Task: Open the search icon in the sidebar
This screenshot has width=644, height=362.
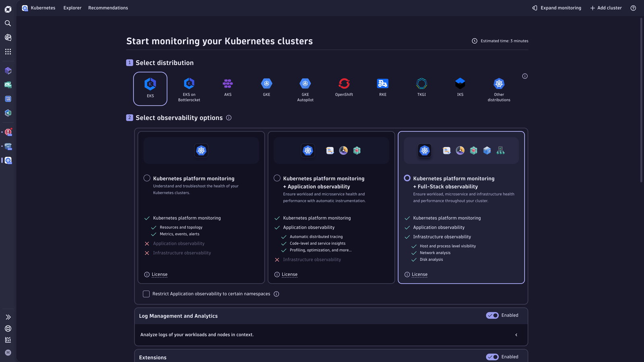Action: (x=8, y=23)
